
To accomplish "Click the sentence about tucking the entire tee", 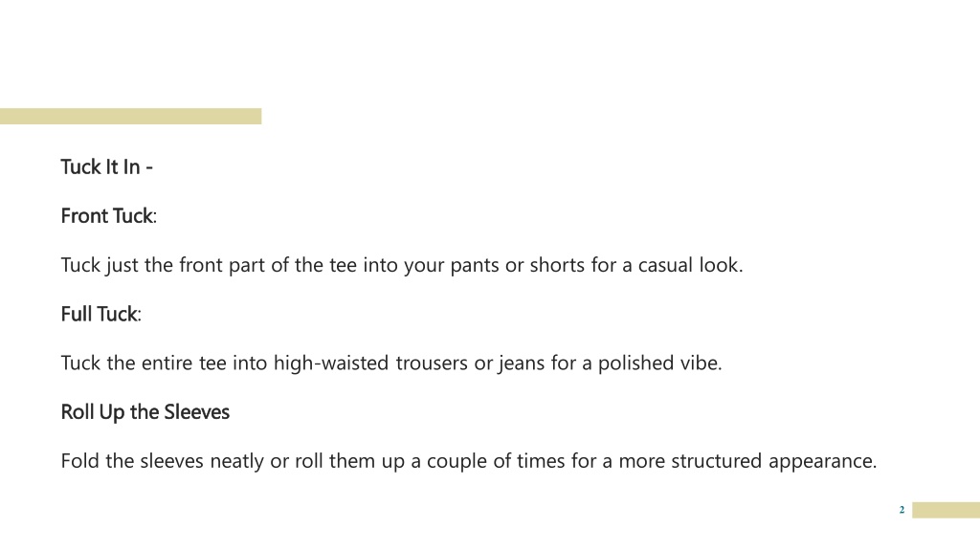I will [391, 364].
